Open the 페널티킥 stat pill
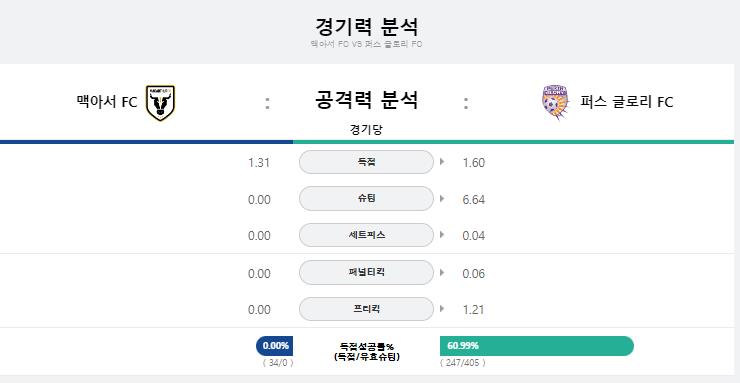 366,272
